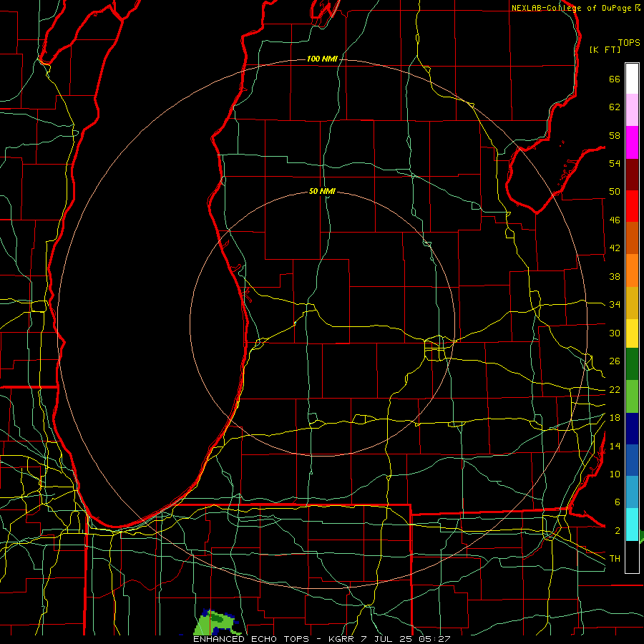Select the '54' scale label
The width and height of the screenshot is (644, 644).
point(615,163)
